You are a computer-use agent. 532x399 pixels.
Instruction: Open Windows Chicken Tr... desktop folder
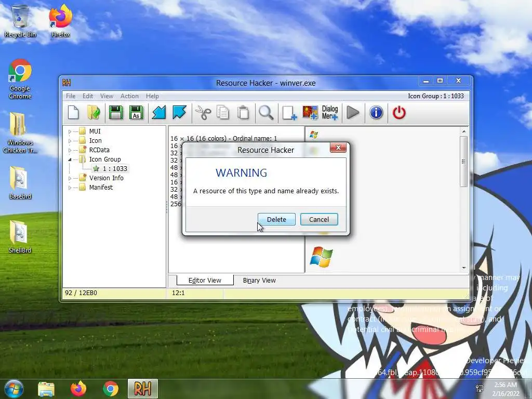click(20, 132)
